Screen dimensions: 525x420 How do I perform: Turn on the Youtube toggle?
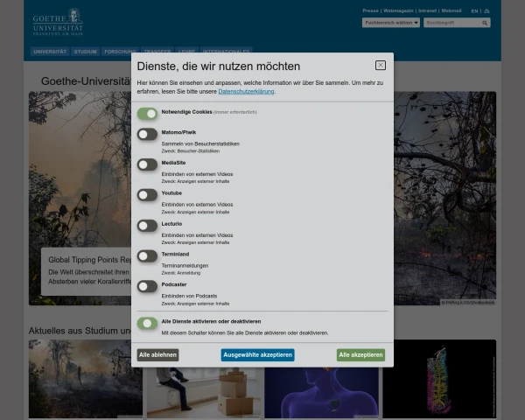(147, 195)
